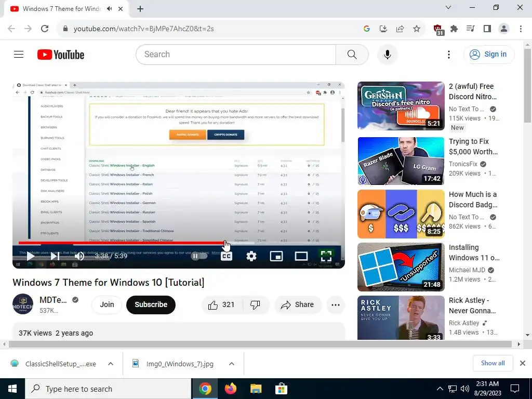This screenshot has height=399, width=532.
Task: Bookmark this page with the star
Action: tap(417, 29)
